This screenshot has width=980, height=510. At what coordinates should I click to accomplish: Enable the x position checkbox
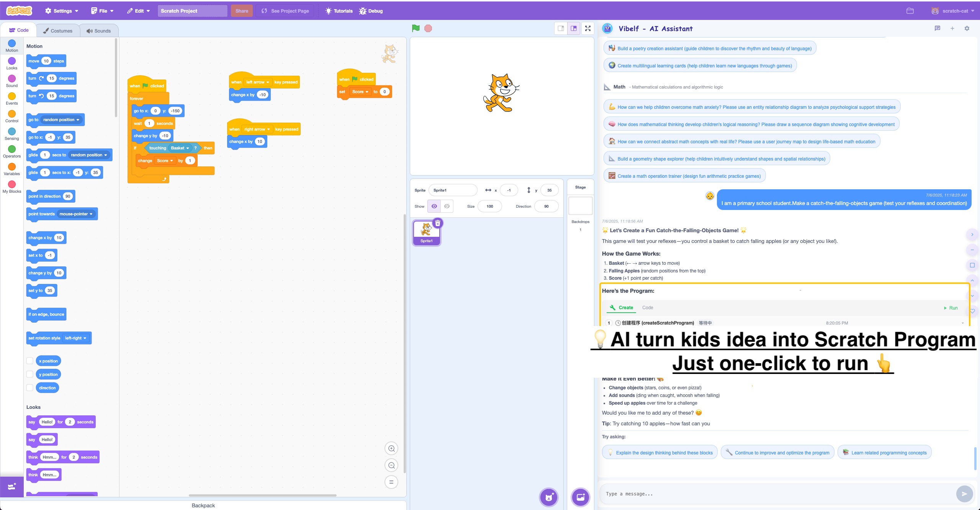tap(30, 361)
